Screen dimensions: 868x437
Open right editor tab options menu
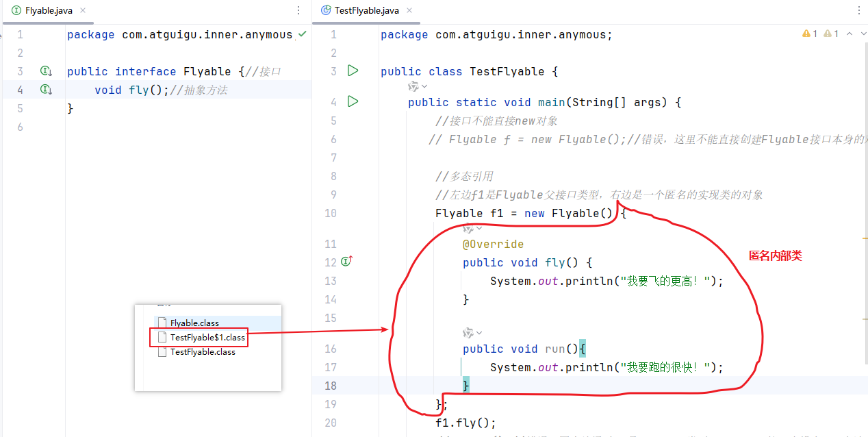pyautogui.click(x=859, y=11)
